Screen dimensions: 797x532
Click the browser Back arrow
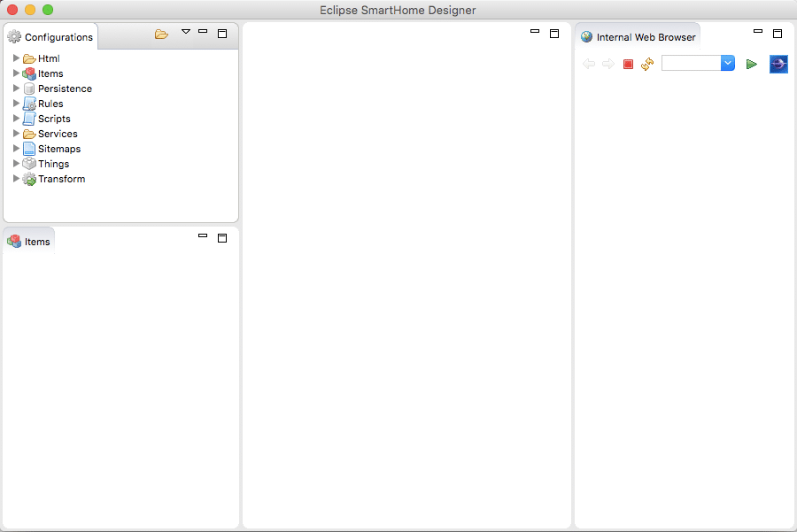(x=589, y=64)
